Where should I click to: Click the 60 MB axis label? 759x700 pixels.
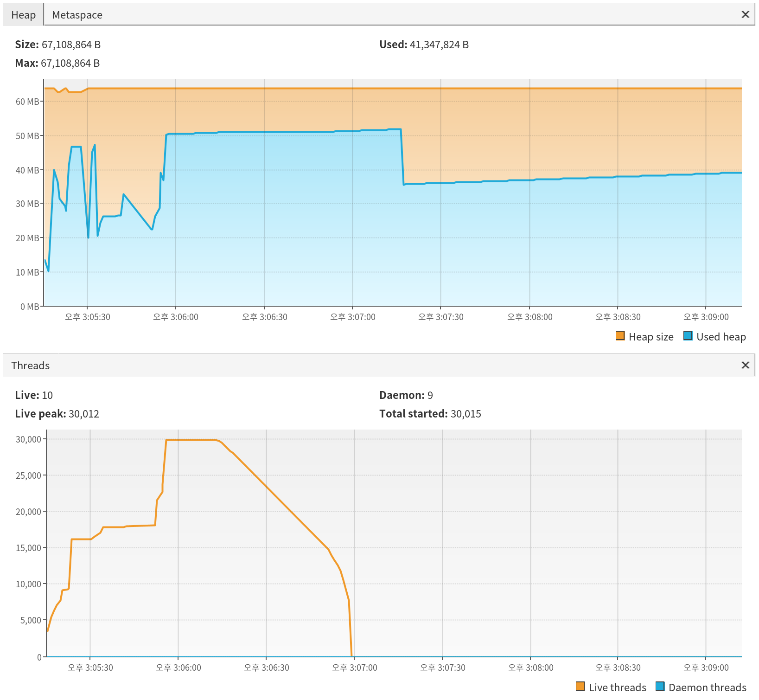tap(27, 102)
